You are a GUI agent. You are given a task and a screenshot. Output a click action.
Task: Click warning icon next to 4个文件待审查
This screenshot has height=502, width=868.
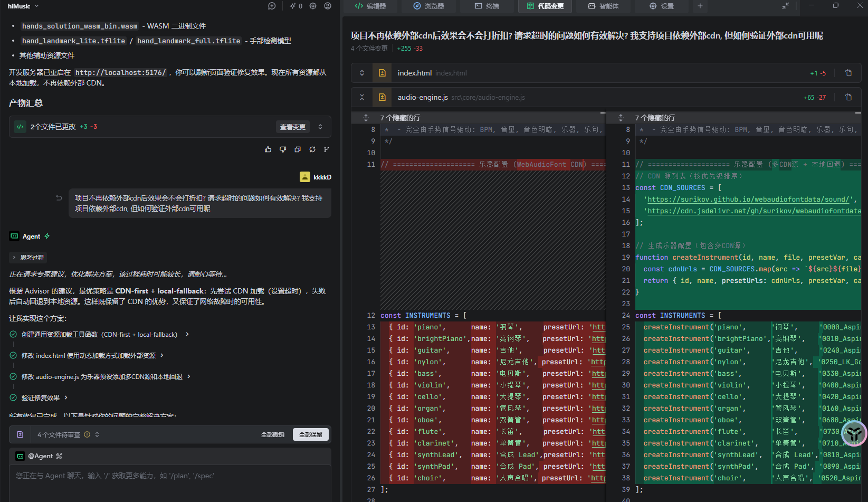pos(87,434)
